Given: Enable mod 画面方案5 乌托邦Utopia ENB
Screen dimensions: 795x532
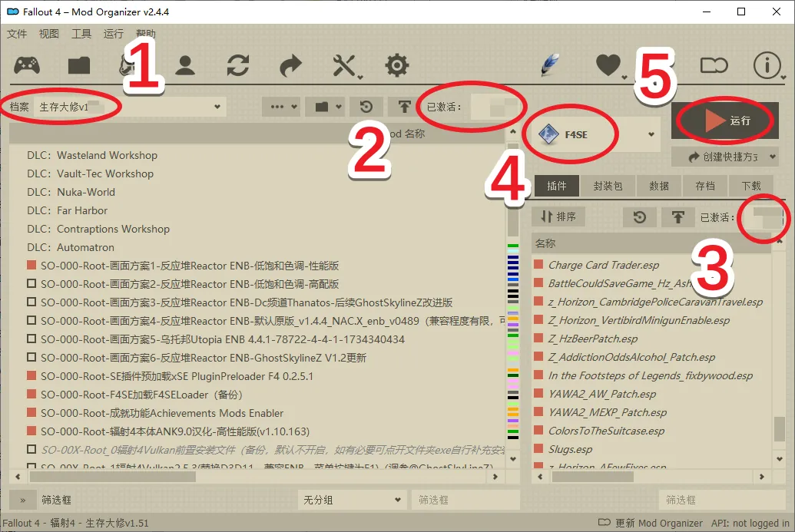Looking at the screenshot, I should click(x=31, y=339).
